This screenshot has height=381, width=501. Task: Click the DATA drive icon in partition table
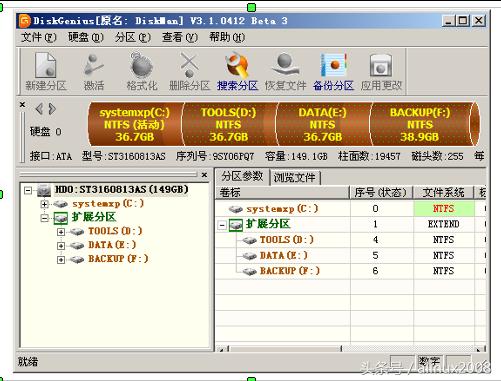(249, 256)
